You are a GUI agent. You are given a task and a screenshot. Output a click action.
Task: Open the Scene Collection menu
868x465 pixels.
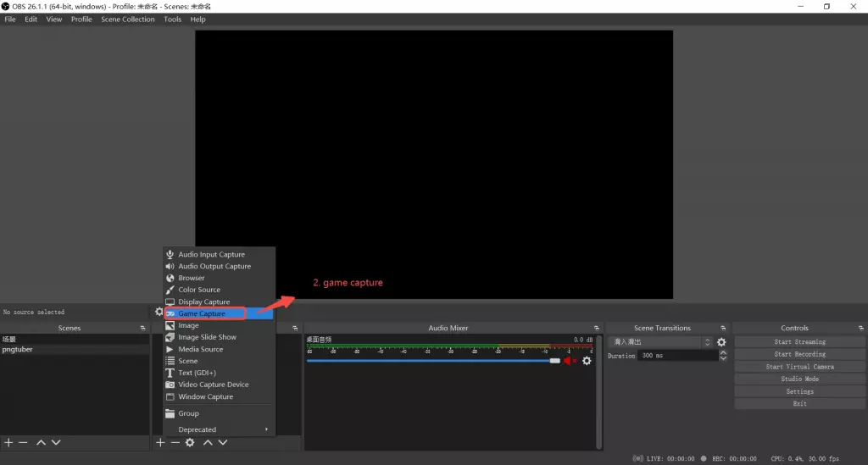pyautogui.click(x=128, y=19)
